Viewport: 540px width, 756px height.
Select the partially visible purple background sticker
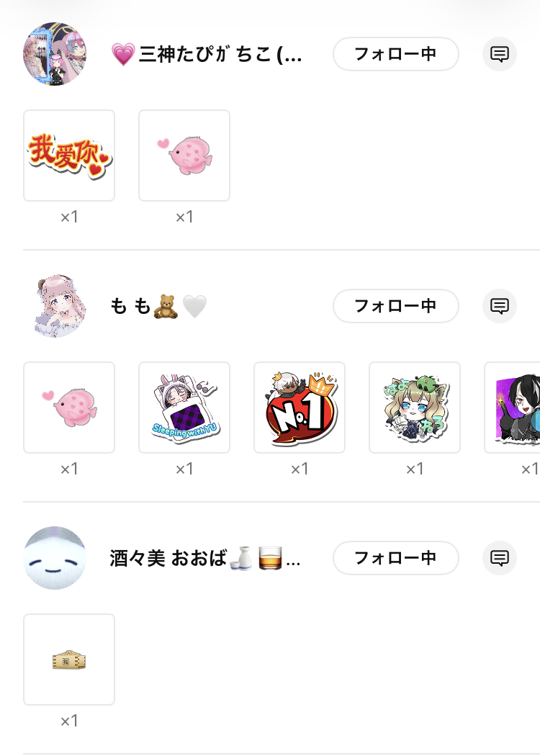[x=512, y=408]
